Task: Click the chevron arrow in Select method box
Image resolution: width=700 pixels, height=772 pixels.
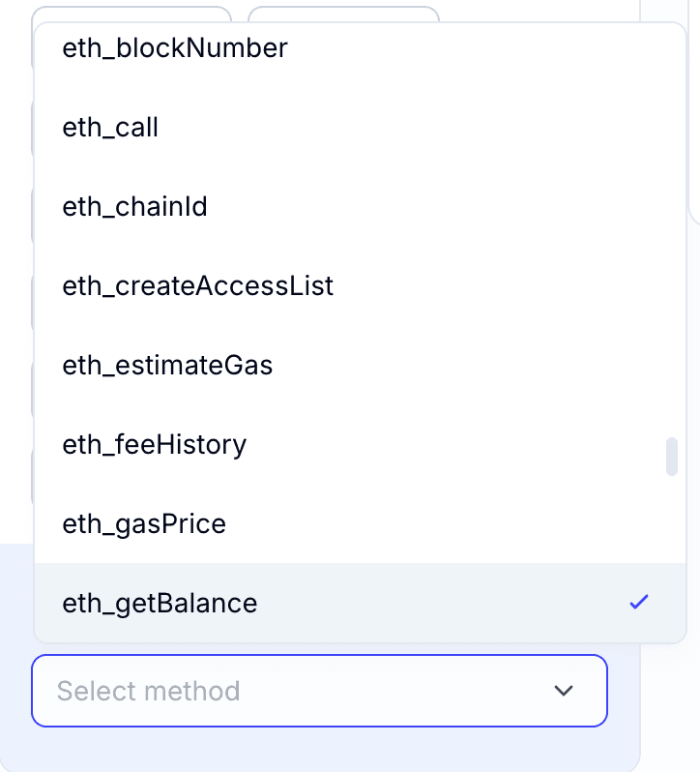Action: 563,691
